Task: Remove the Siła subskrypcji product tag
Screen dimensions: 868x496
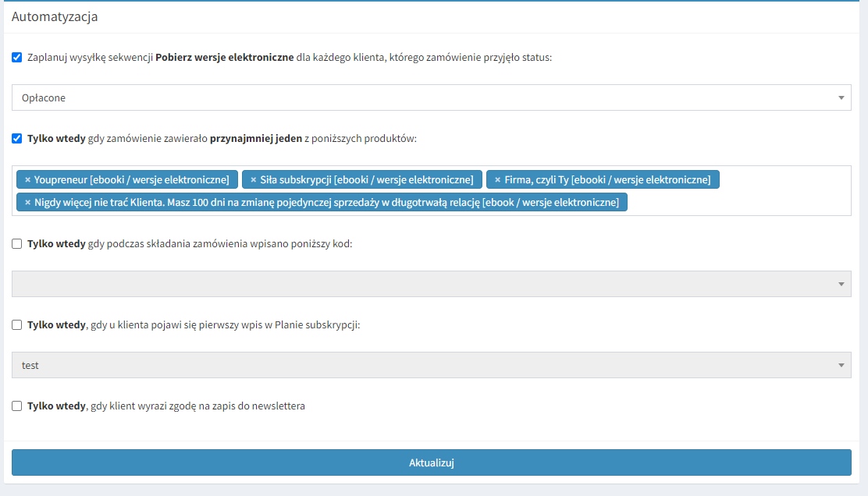Action: pyautogui.click(x=253, y=180)
